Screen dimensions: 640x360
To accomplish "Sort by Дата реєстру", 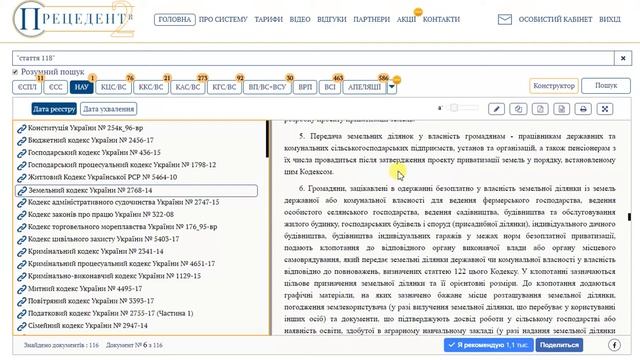I will 54,109.
